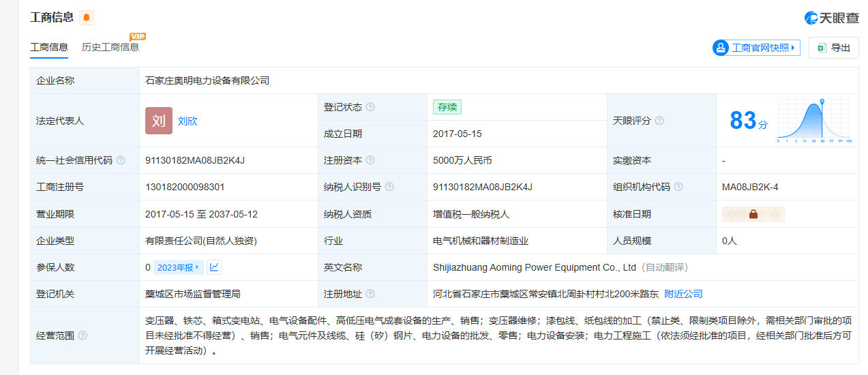Click the 经营范围 business scope paragraph
Screen dimensions: 868x375
tap(498, 335)
